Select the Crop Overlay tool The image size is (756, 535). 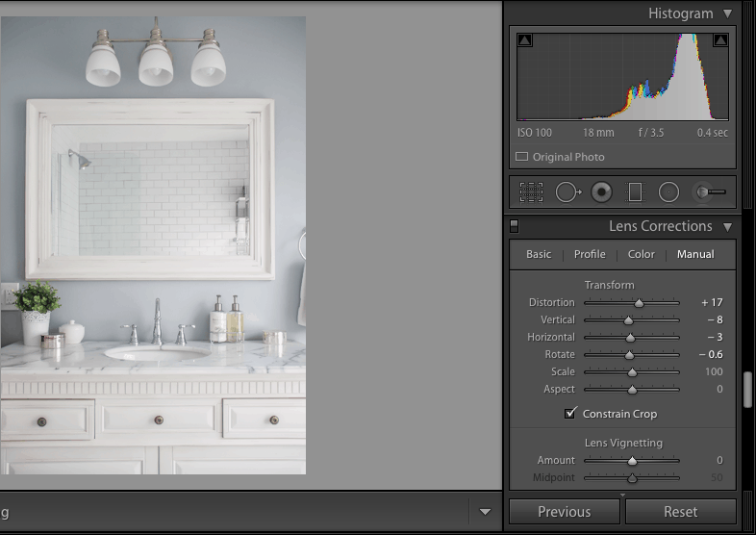(531, 192)
